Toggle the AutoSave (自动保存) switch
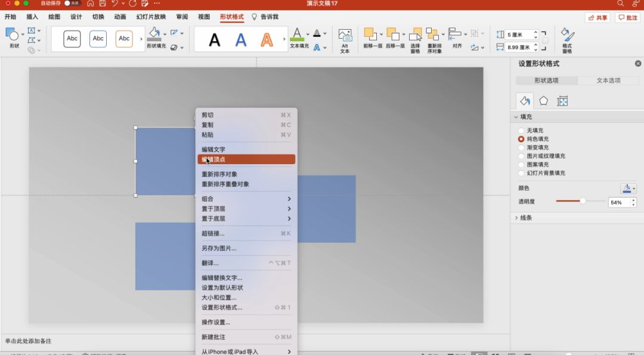This screenshot has width=644, height=355. click(72, 4)
